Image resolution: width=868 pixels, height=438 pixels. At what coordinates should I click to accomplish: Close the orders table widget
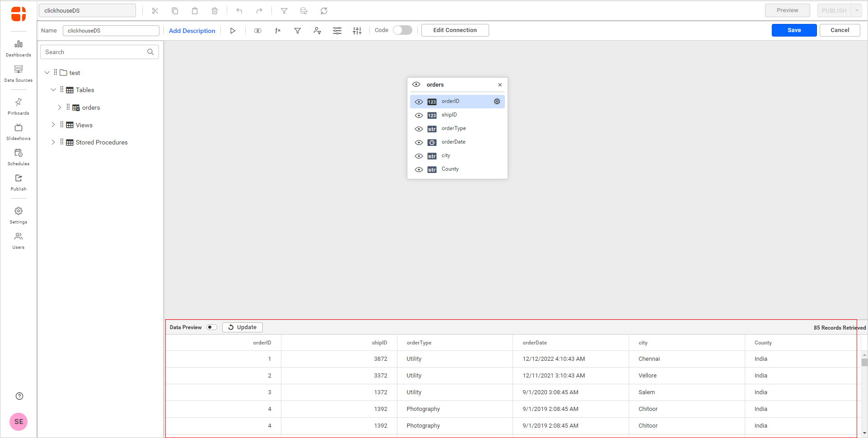(500, 85)
